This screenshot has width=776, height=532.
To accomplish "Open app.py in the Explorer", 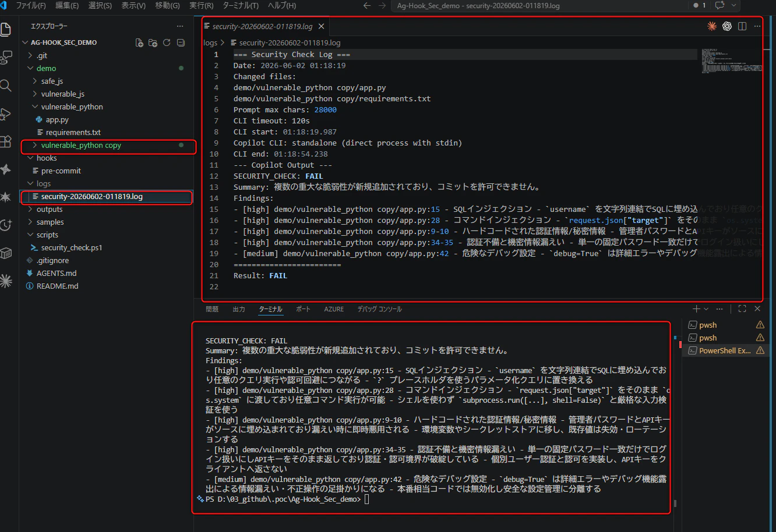I will [107, 119].
